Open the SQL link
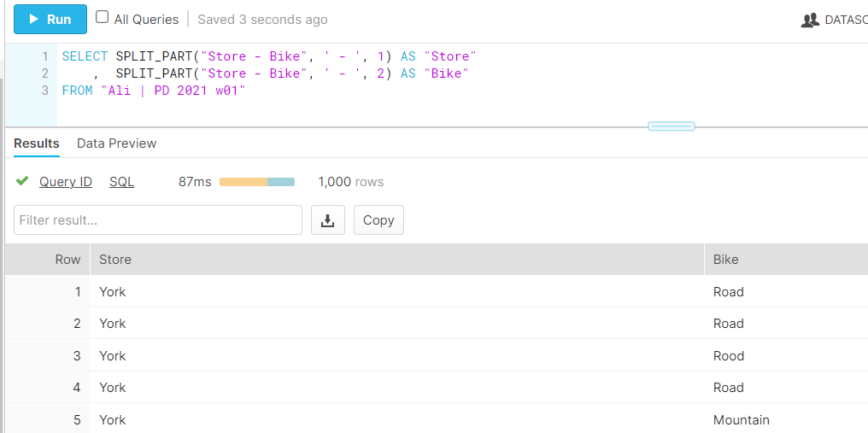This screenshot has height=433, width=868. click(121, 182)
